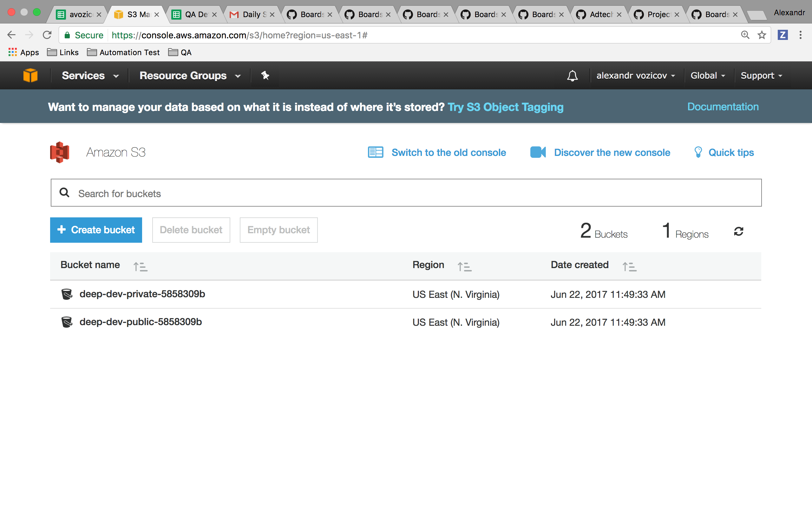Click the refresh buckets icon

(x=739, y=231)
